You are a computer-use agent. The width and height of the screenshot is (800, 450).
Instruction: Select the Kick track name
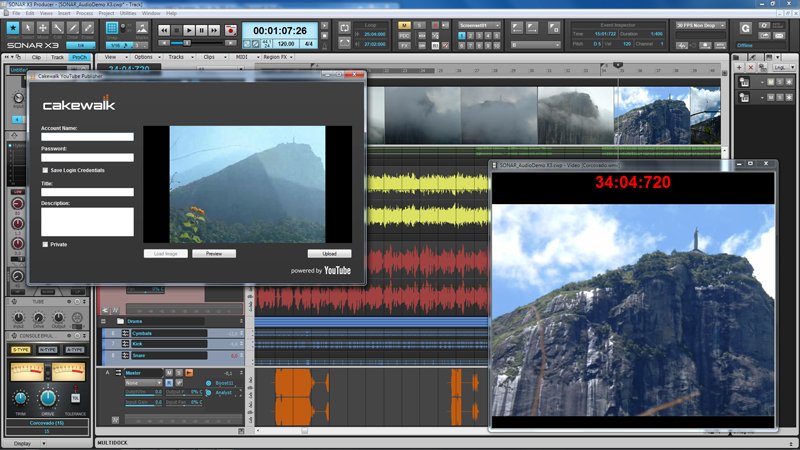pyautogui.click(x=168, y=344)
